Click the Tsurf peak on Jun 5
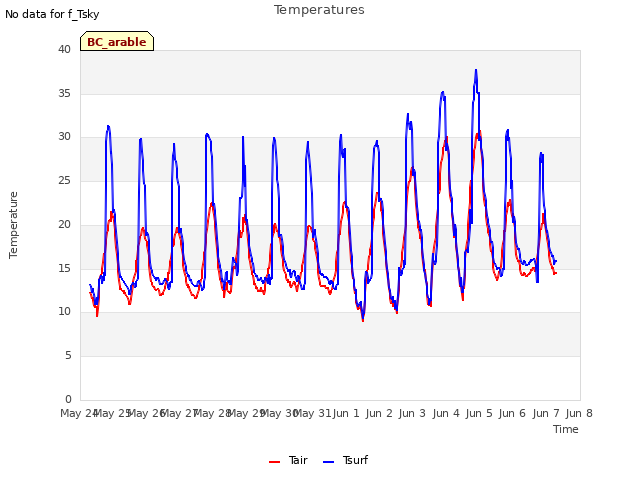 pyautogui.click(x=476, y=70)
